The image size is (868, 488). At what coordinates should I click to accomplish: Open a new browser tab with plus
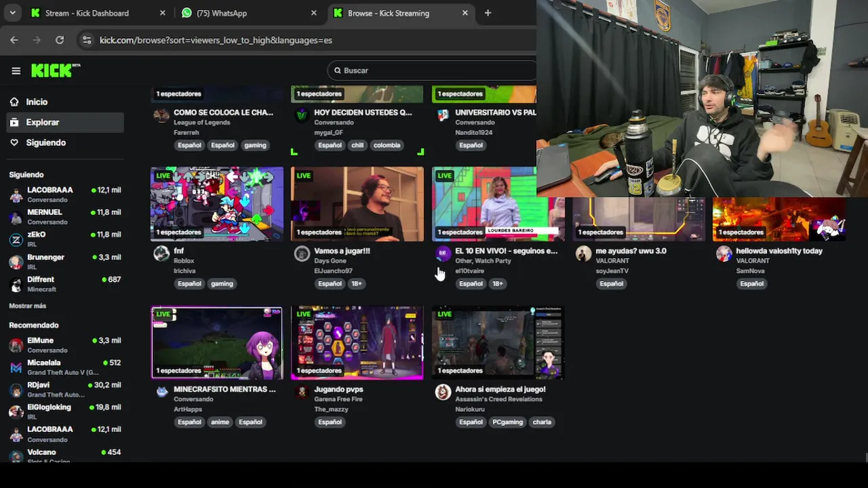point(488,13)
